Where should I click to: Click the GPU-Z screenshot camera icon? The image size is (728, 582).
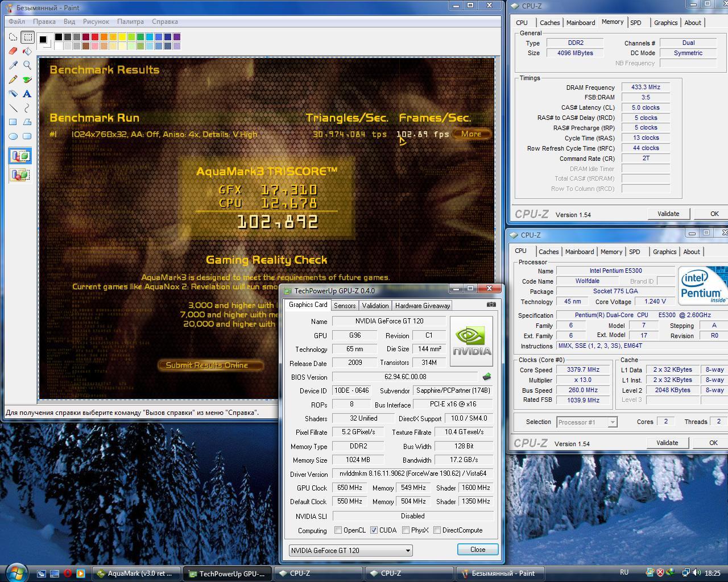[491, 305]
